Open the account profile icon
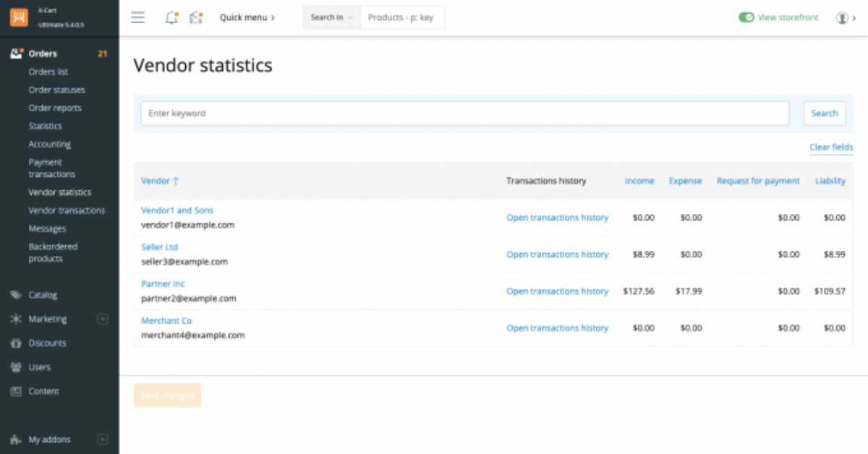 click(x=841, y=17)
